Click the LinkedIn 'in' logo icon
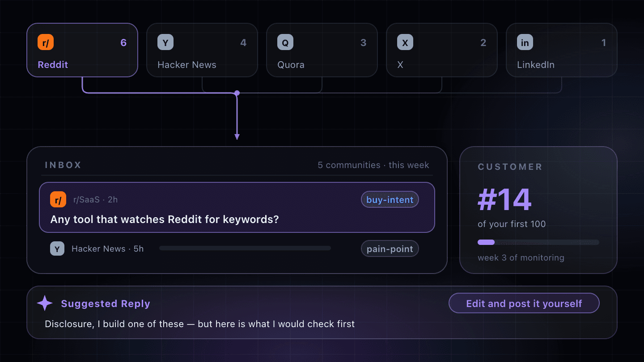The image size is (644, 362). 525,42
